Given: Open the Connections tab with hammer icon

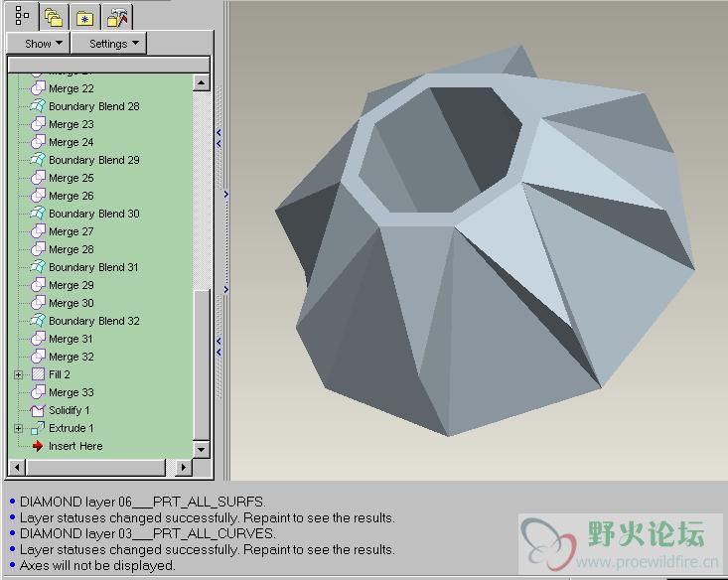Looking at the screenshot, I should [117, 18].
